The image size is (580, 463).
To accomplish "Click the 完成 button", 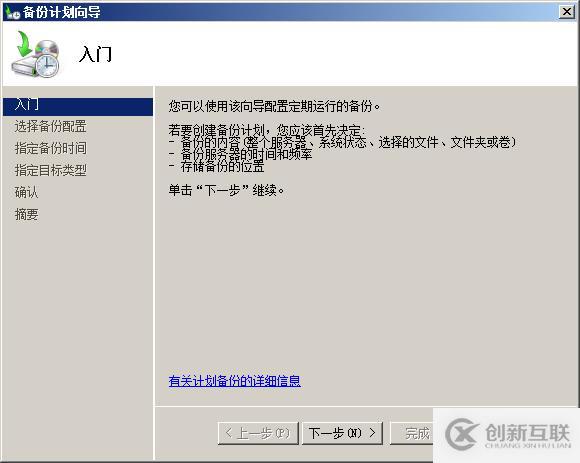I will (x=411, y=433).
